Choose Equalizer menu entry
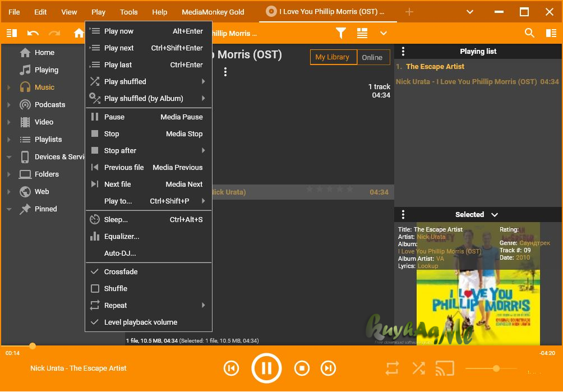The width and height of the screenshot is (563, 392). (x=148, y=237)
